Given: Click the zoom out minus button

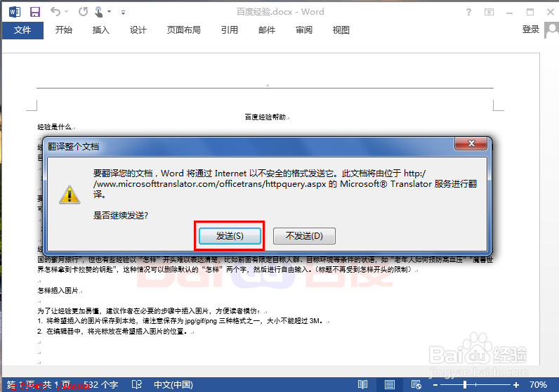Looking at the screenshot, I should pyautogui.click(x=435, y=385).
